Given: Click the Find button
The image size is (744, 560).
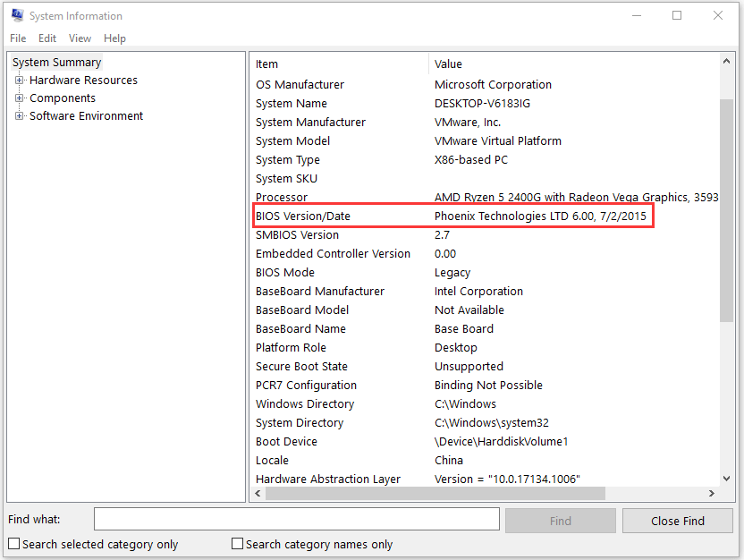Looking at the screenshot, I should click(x=561, y=521).
